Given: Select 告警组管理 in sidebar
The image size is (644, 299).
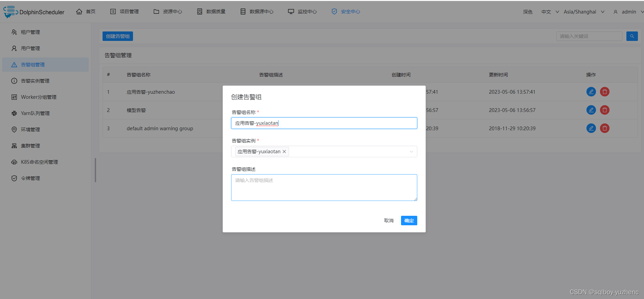Looking at the screenshot, I should [x=45, y=65].
